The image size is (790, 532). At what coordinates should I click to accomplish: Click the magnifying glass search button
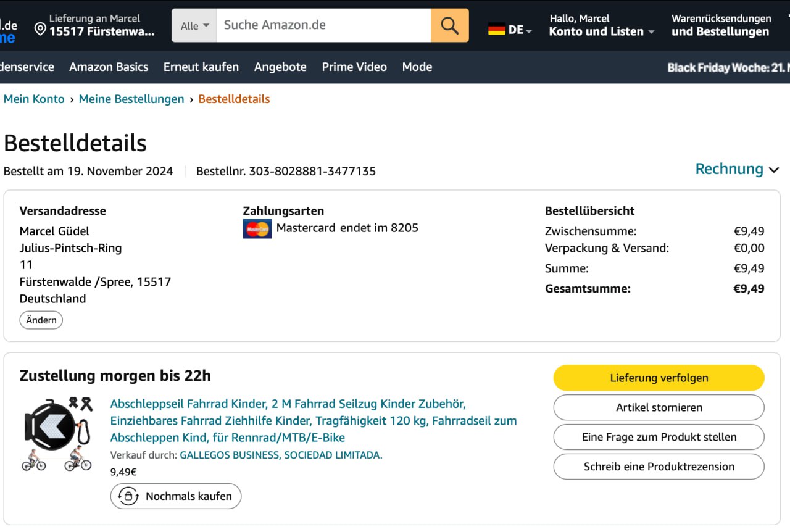coord(449,25)
